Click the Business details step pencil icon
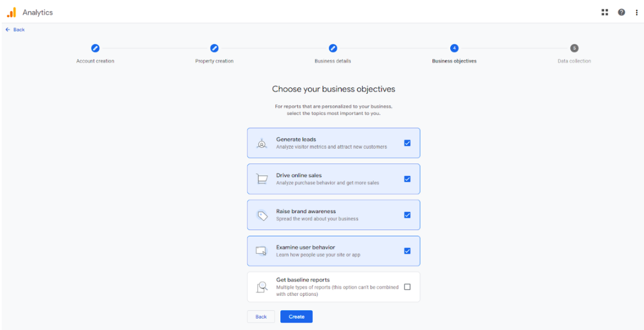The height and width of the screenshot is (330, 644). point(333,48)
